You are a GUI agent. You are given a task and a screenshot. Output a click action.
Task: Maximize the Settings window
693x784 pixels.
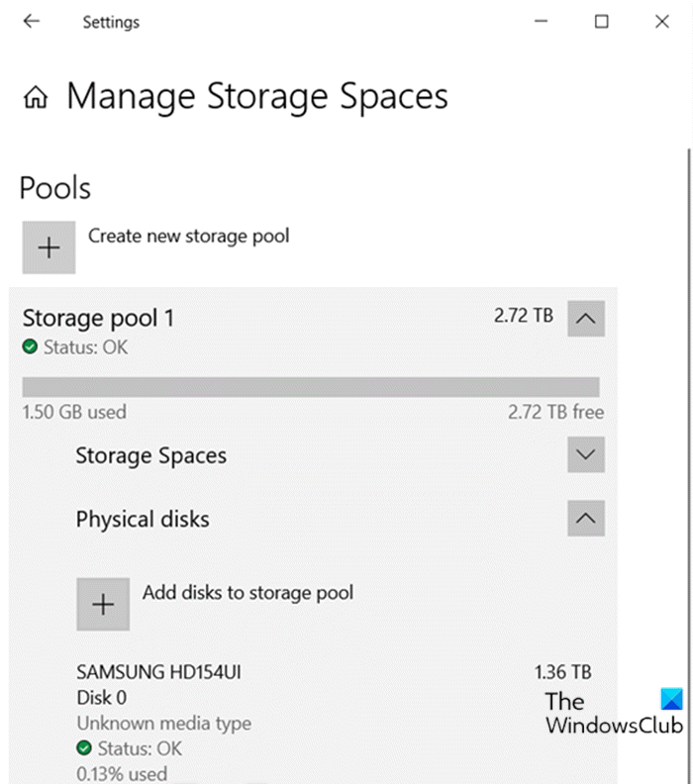(x=601, y=21)
